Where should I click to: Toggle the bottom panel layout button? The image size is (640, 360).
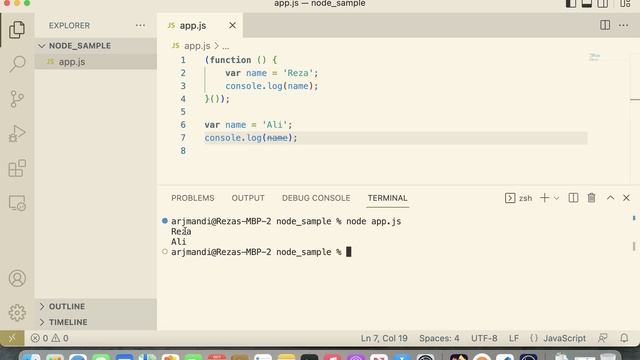tap(587, 4)
